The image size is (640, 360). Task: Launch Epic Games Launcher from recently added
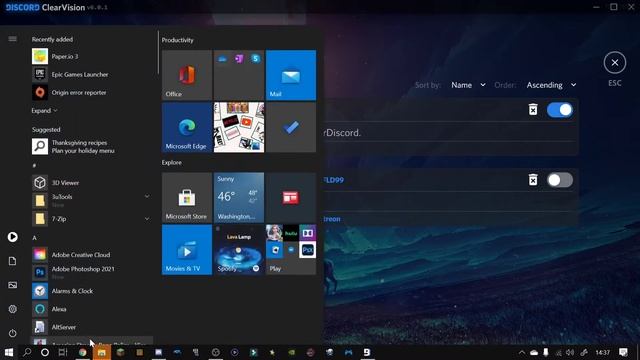point(92,74)
